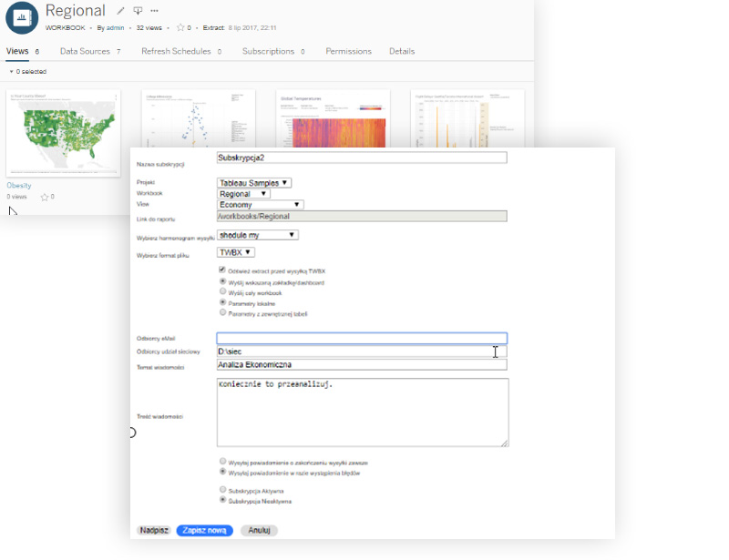Image resolution: width=729 pixels, height=560 pixels.
Task: Select 'Parametry lokalne' radio option
Action: click(222, 302)
